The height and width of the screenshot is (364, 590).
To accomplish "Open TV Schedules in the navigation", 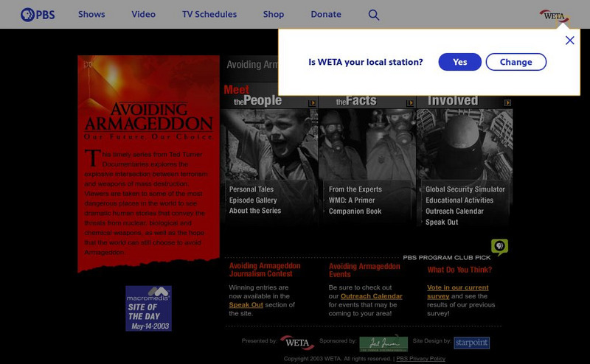I will (209, 14).
